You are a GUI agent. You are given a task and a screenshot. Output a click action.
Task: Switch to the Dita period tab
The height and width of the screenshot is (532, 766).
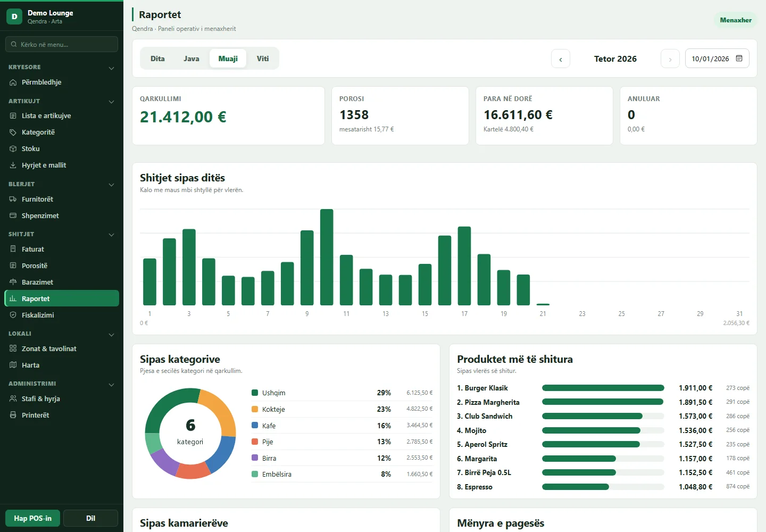(x=157, y=59)
